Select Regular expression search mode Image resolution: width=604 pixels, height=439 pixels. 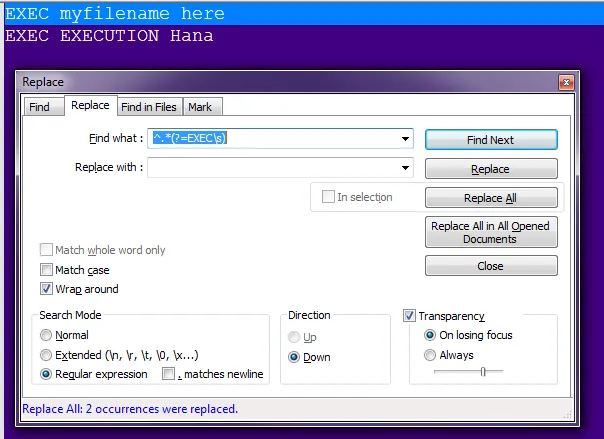[x=46, y=374]
